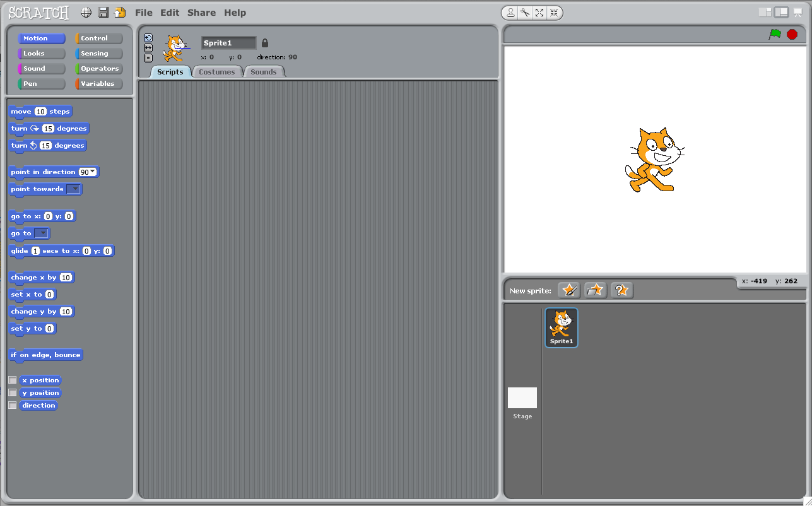Switch to small stage view mode
This screenshot has width=812, height=506.
(765, 12)
